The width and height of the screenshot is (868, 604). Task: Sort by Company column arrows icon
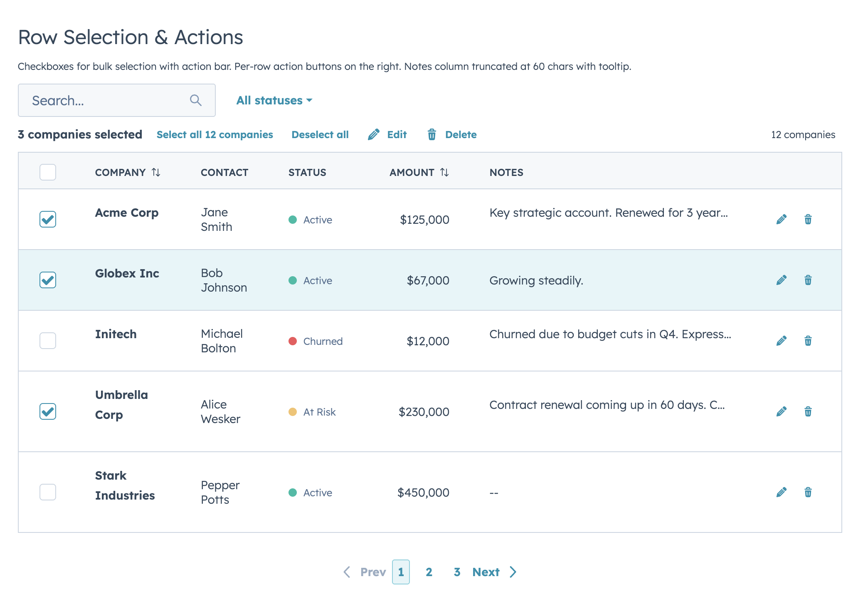click(156, 172)
